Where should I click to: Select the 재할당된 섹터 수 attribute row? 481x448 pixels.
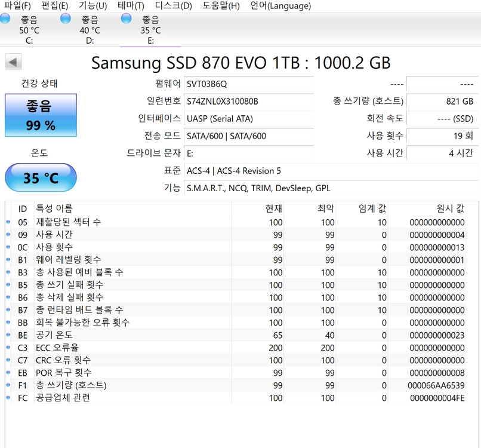click(236, 222)
